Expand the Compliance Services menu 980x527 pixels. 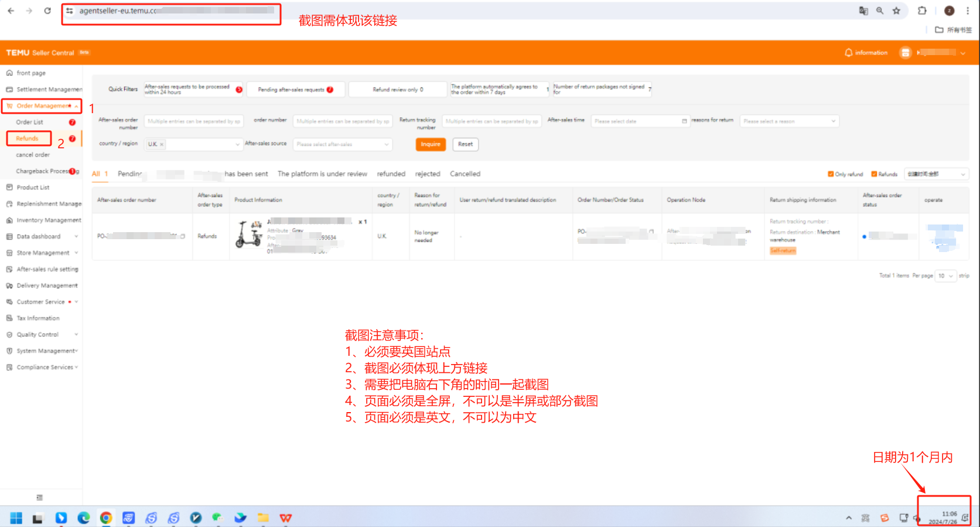pyautogui.click(x=76, y=368)
